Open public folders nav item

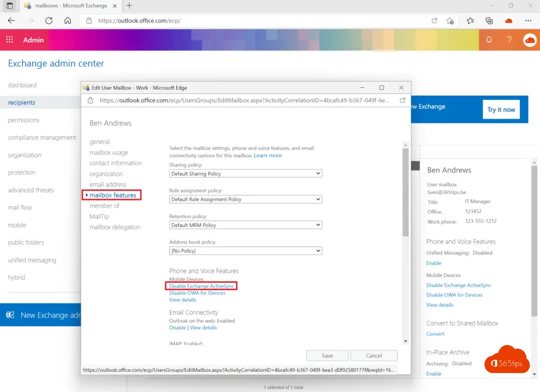pyautogui.click(x=26, y=242)
